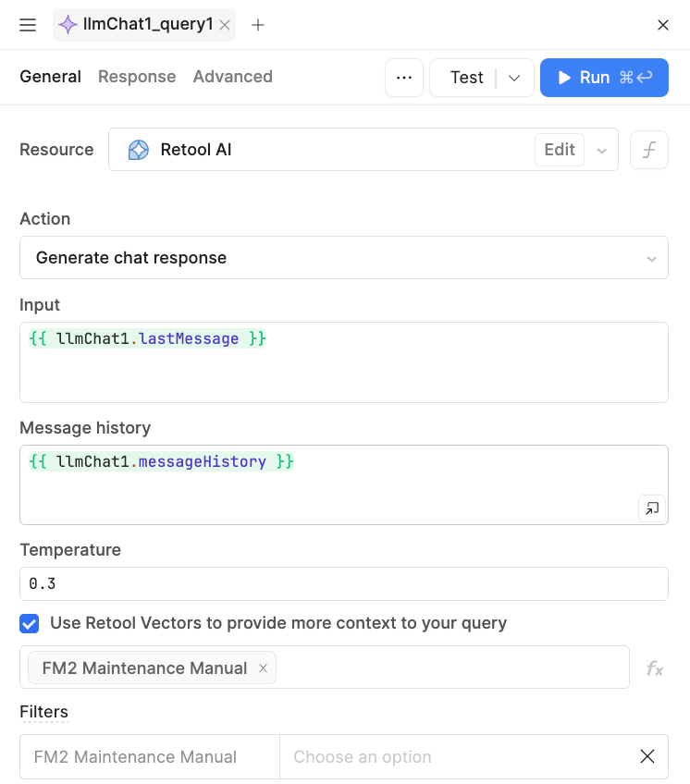Click Edit button for Retool AI resource
The image size is (690, 784).
coord(559,150)
